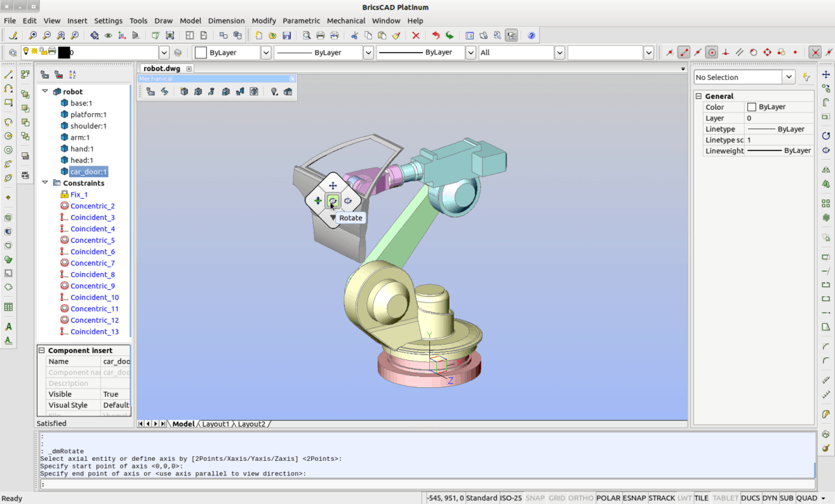Image resolution: width=835 pixels, height=504 pixels.
Task: Click the black layer color swatch
Action: (64, 52)
